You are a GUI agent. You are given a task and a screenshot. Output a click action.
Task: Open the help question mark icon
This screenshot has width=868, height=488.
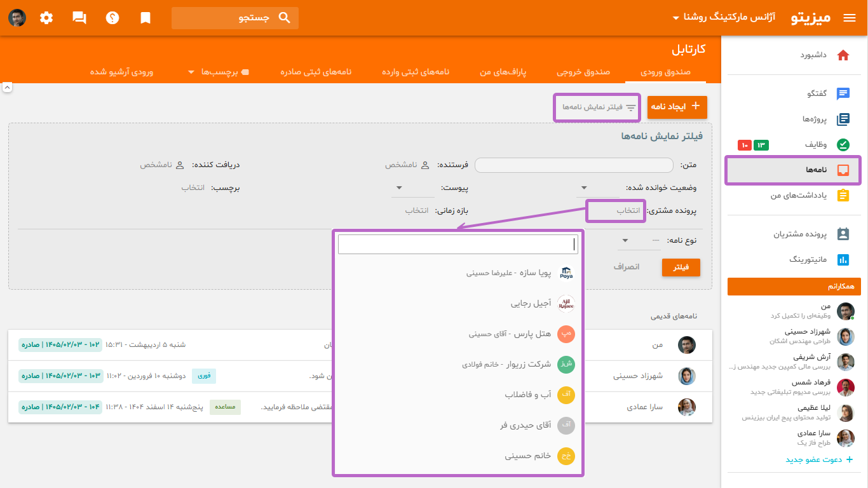point(112,18)
